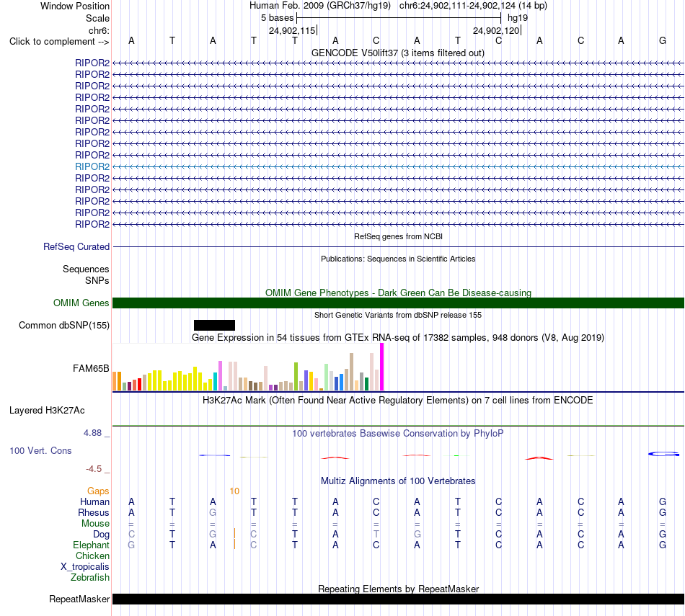Image resolution: width=685 pixels, height=616 pixels.
Task: Click the GENCODE V50lift37 track title
Action: tap(398, 53)
